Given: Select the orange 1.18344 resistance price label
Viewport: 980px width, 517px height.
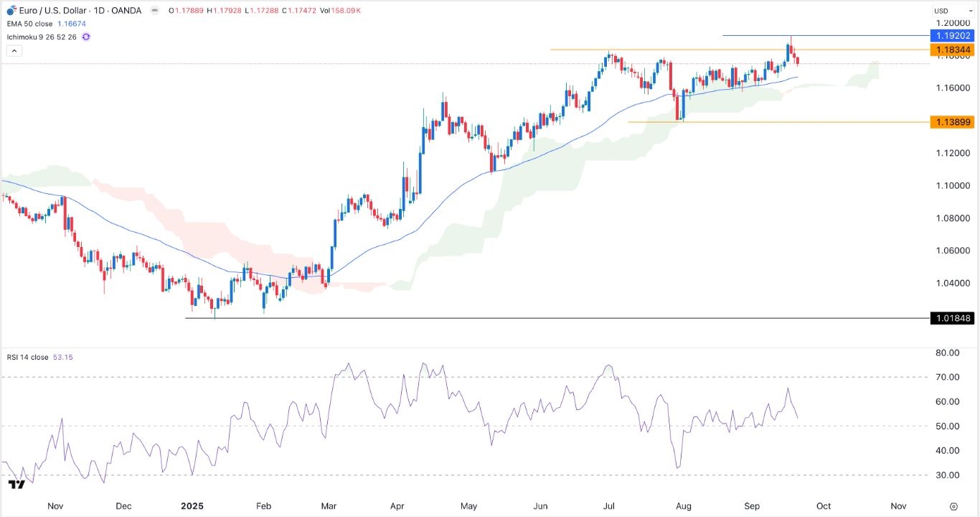Looking at the screenshot, I should click(954, 50).
